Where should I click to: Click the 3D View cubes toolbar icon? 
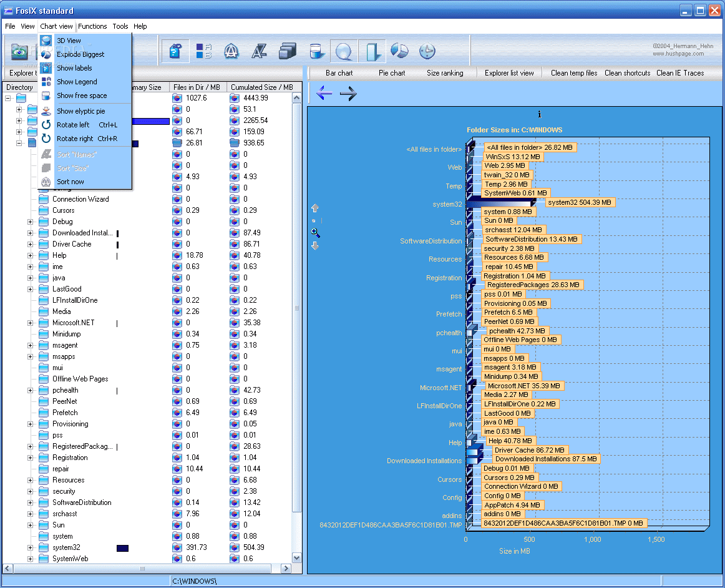coord(288,51)
